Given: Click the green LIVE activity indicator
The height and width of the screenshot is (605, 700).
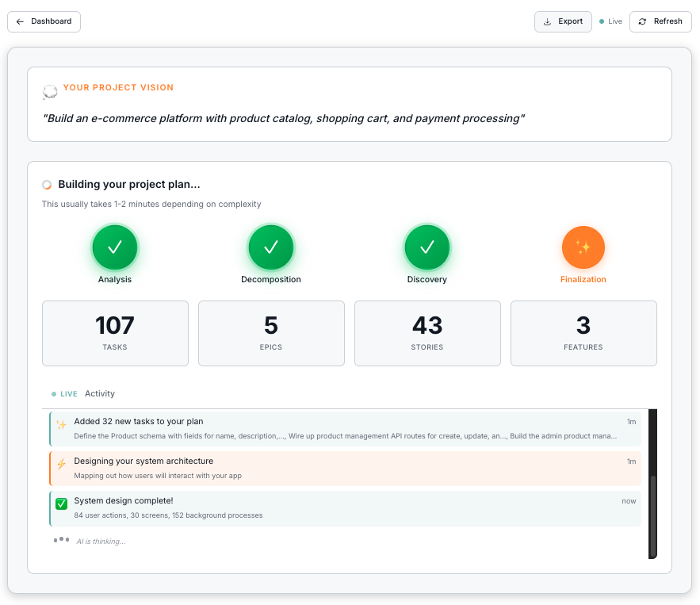Looking at the screenshot, I should 64,394.
